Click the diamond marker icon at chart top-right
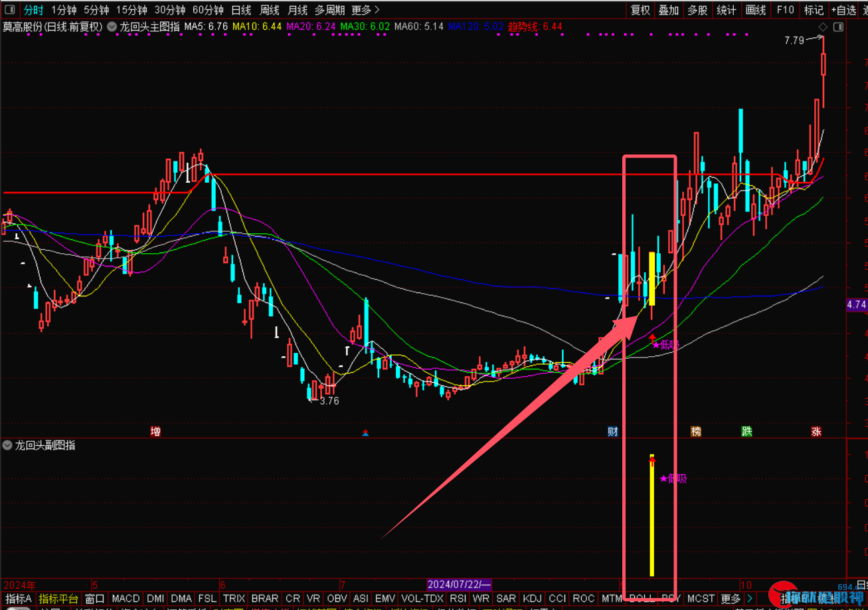Viewport: 868px width, 610px height. coord(823,27)
